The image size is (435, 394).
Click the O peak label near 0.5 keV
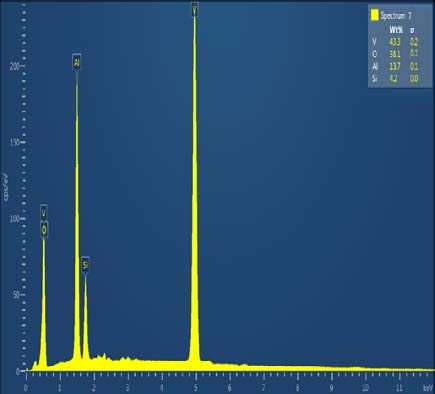(x=44, y=230)
